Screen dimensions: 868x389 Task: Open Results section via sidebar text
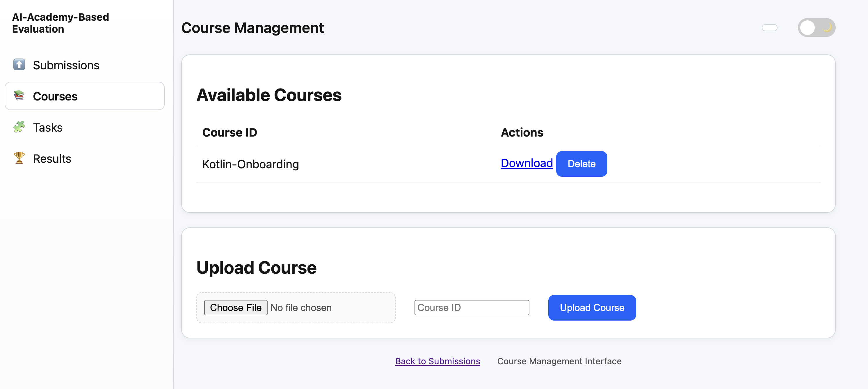52,159
